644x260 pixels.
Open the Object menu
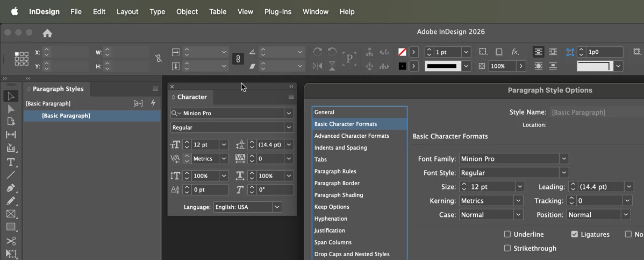pos(187,11)
